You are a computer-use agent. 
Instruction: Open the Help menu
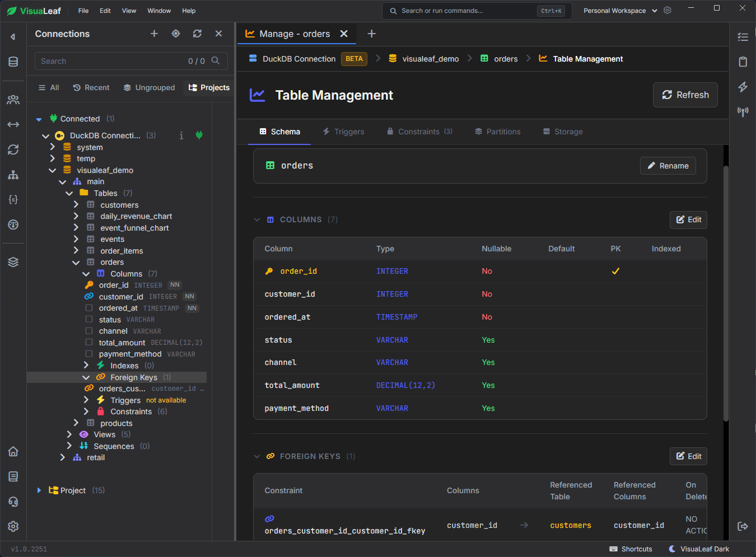click(189, 11)
